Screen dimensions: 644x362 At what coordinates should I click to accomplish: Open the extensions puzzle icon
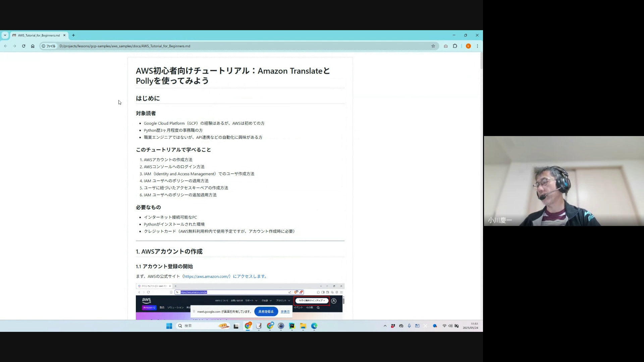click(455, 46)
